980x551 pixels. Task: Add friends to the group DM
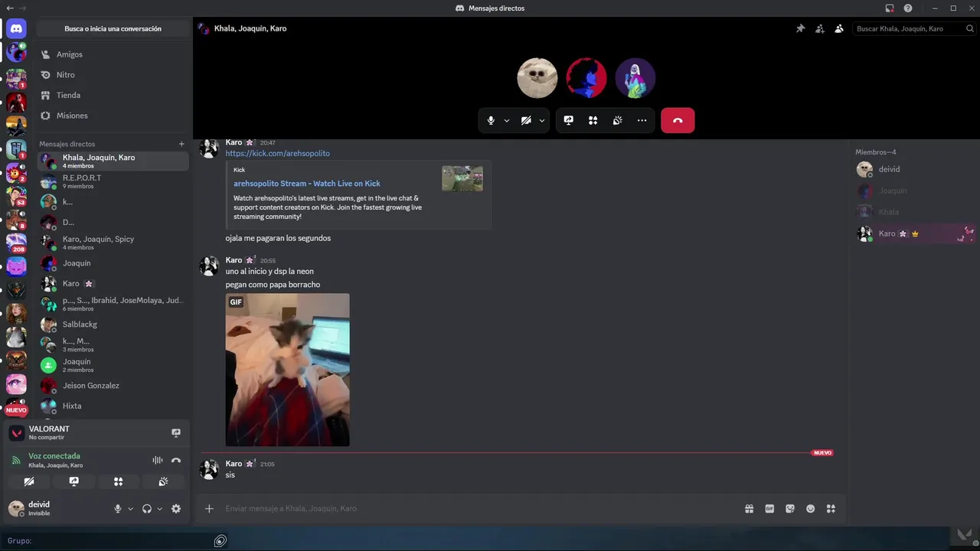[819, 28]
